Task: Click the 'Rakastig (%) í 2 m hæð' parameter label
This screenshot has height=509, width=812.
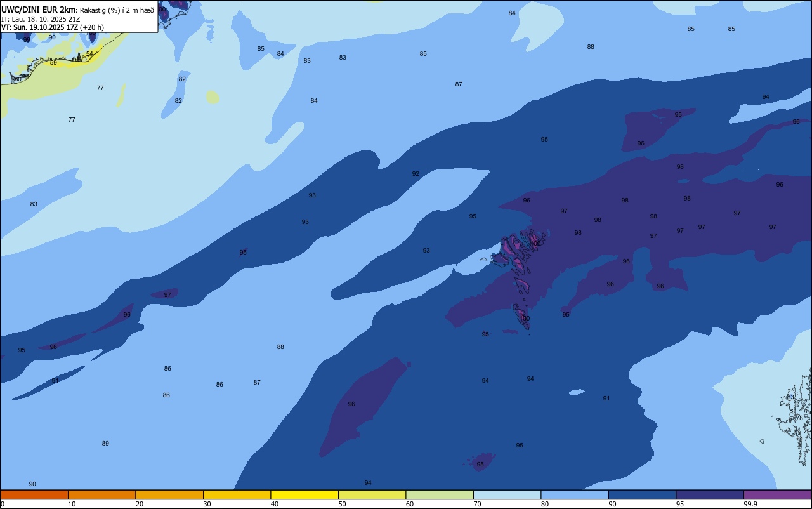Action: [117, 10]
